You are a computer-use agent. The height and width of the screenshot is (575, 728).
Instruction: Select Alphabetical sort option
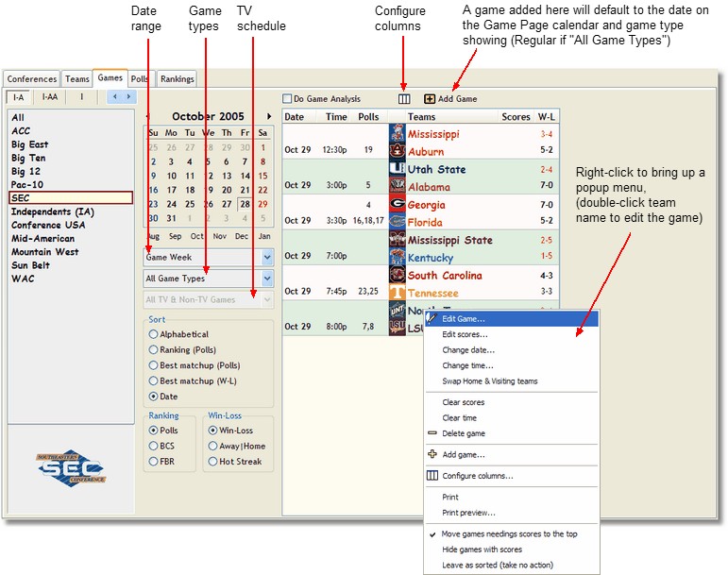click(153, 333)
